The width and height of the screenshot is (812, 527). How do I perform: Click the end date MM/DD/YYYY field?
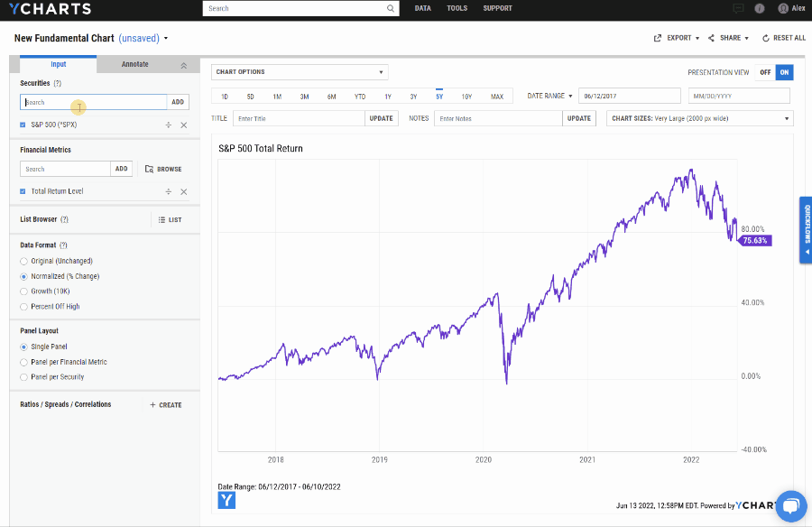tap(739, 96)
